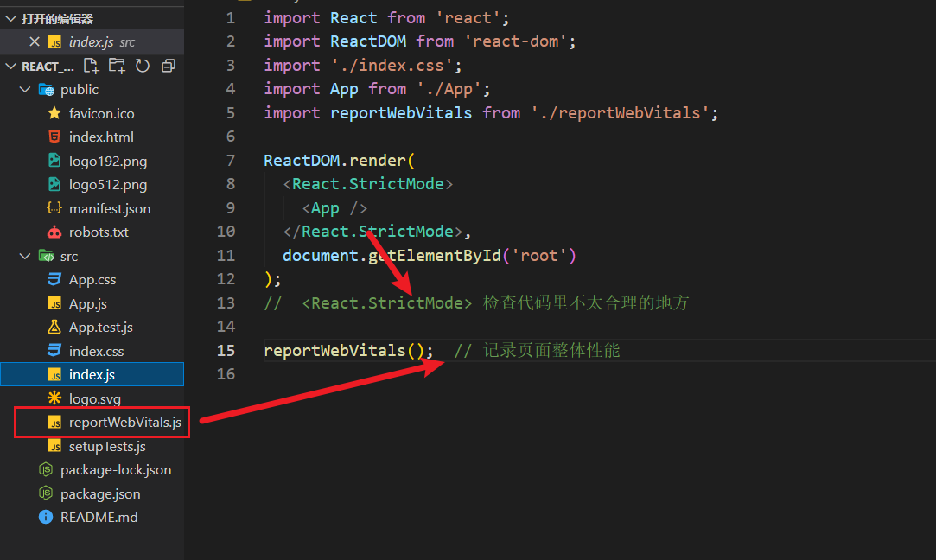Screen dimensions: 936x560
Task: Collapse the src folder chevron
Action: 25,256
